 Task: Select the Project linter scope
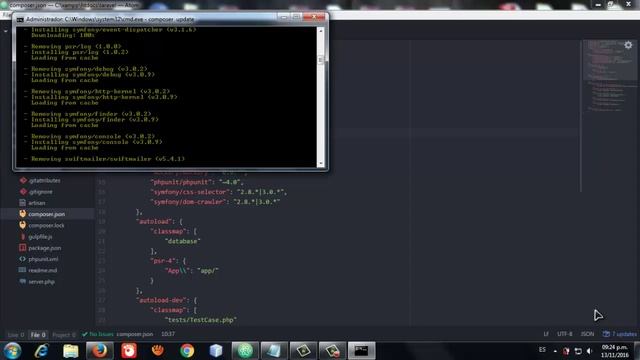pyautogui.click(x=64, y=335)
